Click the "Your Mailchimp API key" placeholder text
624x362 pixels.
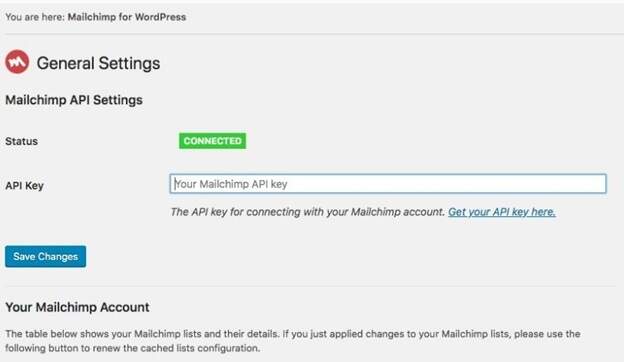(231, 184)
